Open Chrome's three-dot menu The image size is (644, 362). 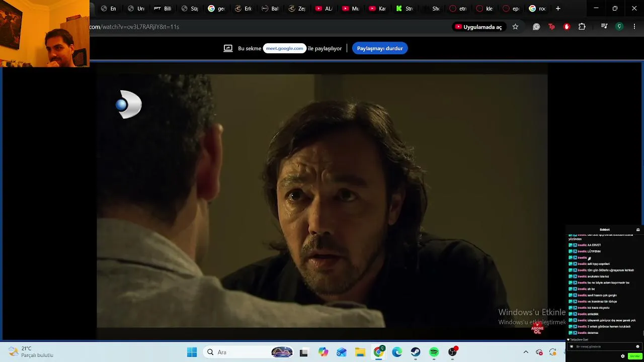coord(634,27)
